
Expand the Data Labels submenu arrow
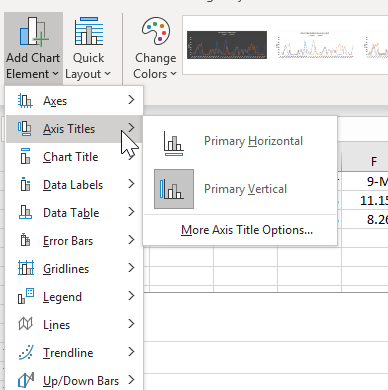point(131,184)
